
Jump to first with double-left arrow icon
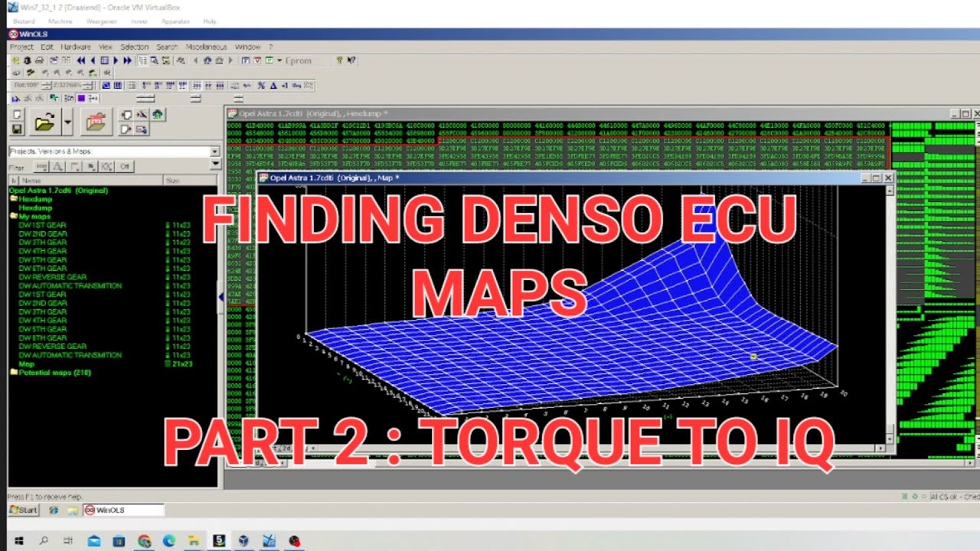[x=81, y=60]
